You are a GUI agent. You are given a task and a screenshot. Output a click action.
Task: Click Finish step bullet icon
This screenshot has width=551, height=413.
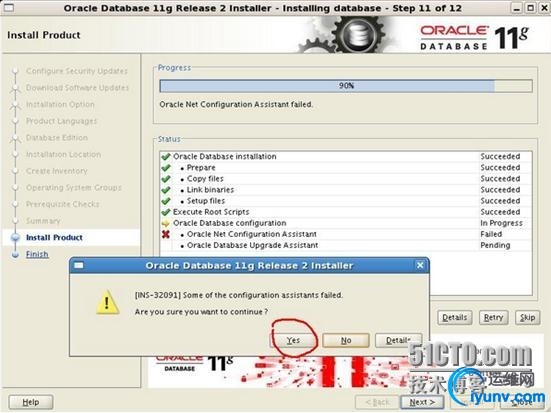[15, 254]
